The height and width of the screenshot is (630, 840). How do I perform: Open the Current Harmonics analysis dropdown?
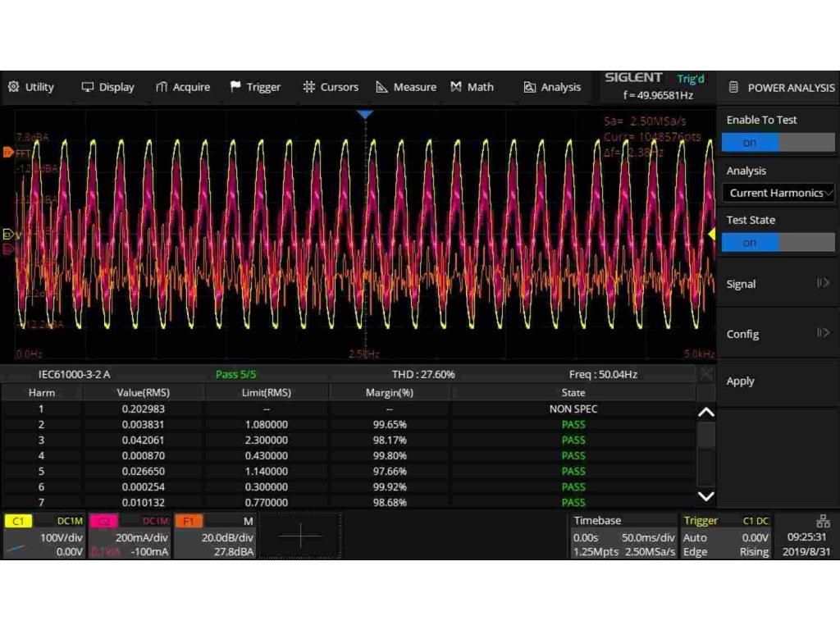778,194
